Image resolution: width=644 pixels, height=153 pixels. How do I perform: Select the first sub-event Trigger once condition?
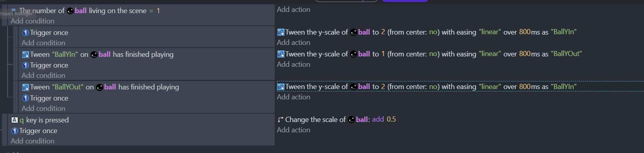[45, 33]
